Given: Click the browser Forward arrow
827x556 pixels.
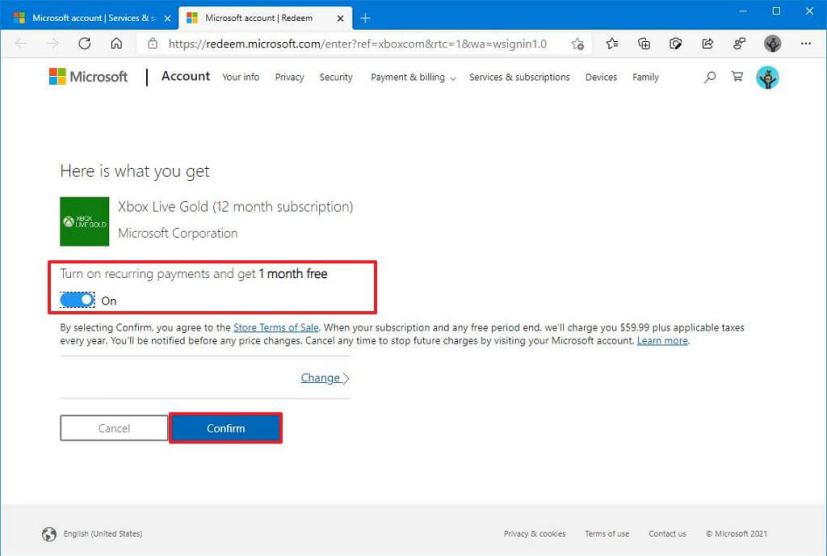Looking at the screenshot, I should (53, 43).
